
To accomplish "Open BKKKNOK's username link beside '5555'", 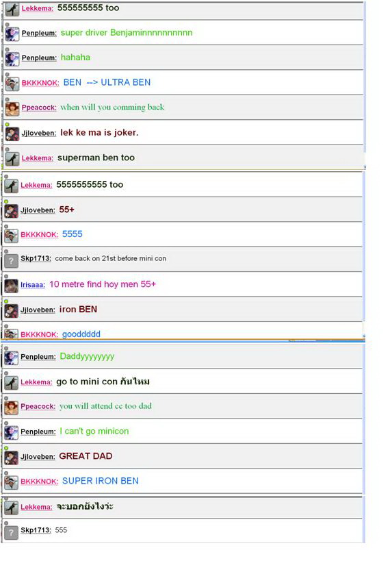I will 39,235.
